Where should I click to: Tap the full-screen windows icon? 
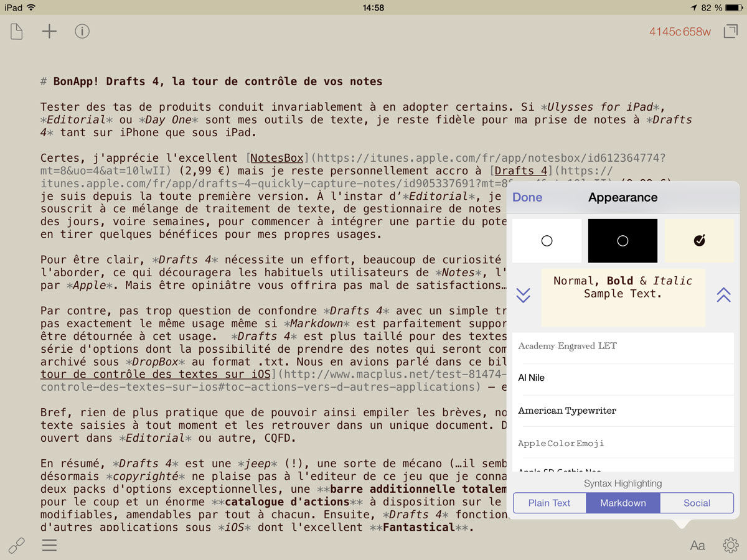tap(730, 31)
